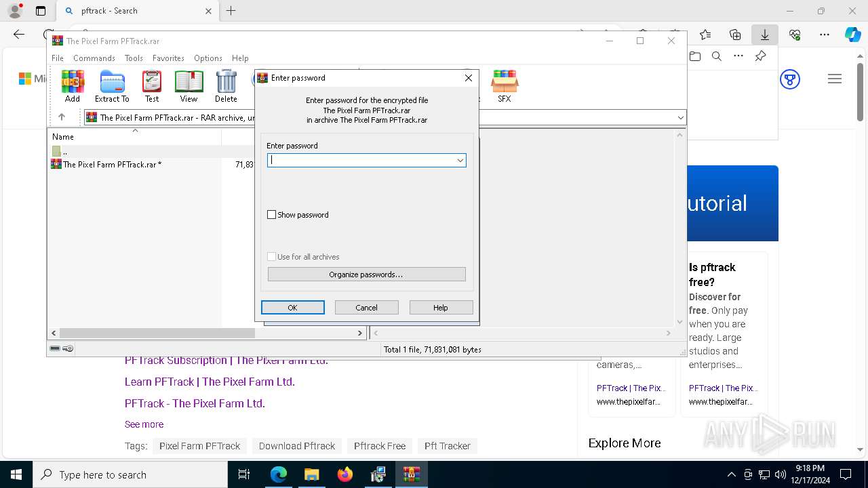Click the View file toolbar icon

(189, 86)
